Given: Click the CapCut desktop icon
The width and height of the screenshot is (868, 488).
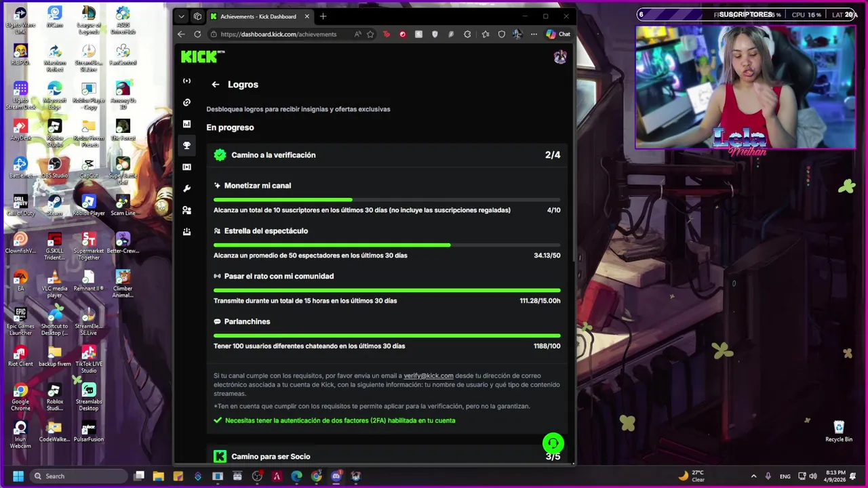Looking at the screenshot, I should point(89,168).
